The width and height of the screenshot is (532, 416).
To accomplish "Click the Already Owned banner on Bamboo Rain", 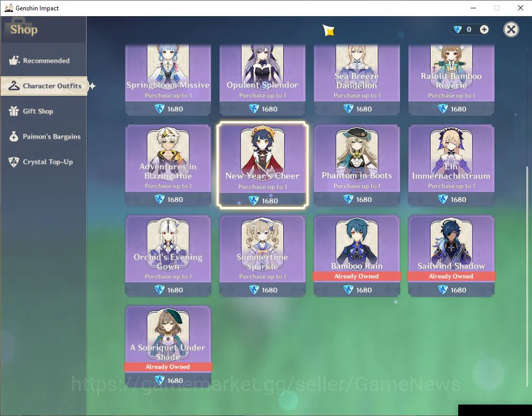I will [x=356, y=276].
